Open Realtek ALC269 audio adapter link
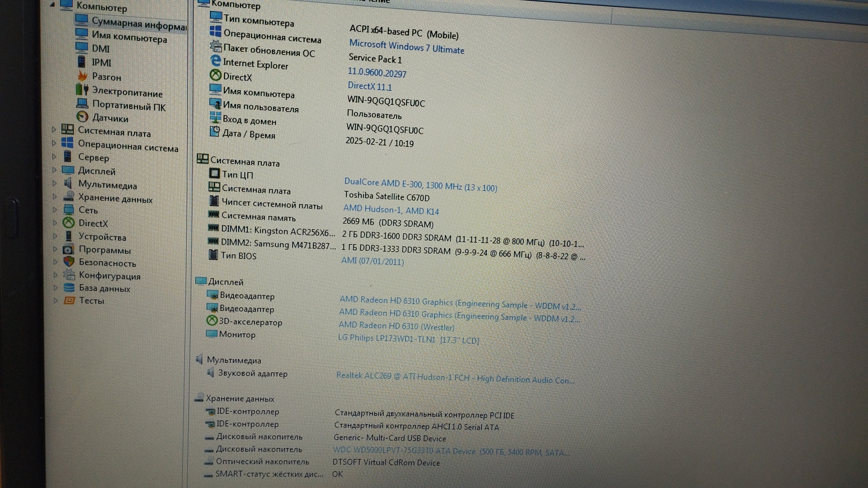 coord(455,378)
